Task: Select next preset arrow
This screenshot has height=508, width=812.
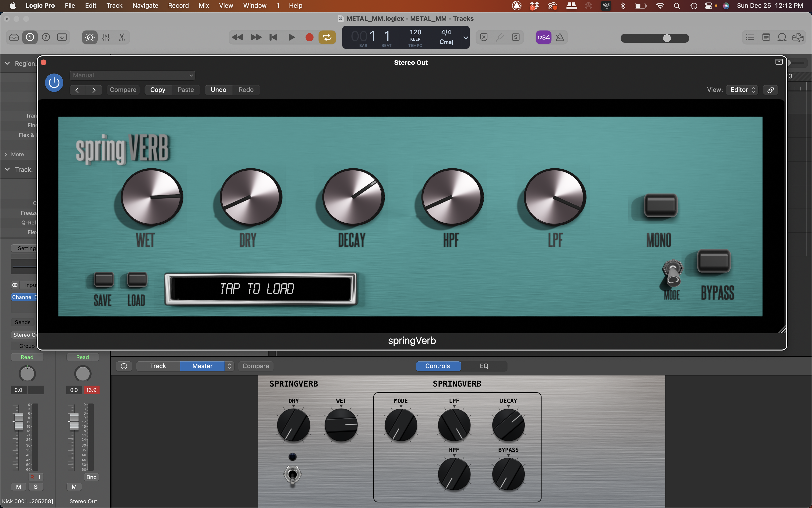Action: (94, 90)
